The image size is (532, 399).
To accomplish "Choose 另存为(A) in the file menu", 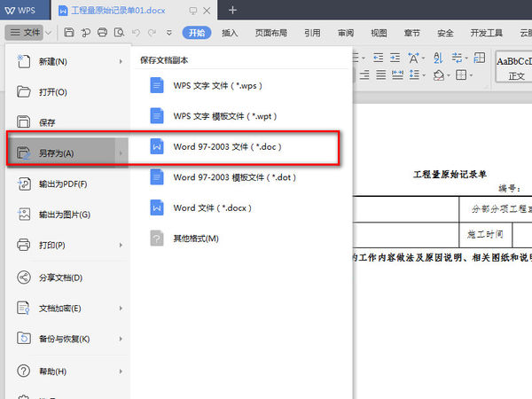I will [68, 153].
